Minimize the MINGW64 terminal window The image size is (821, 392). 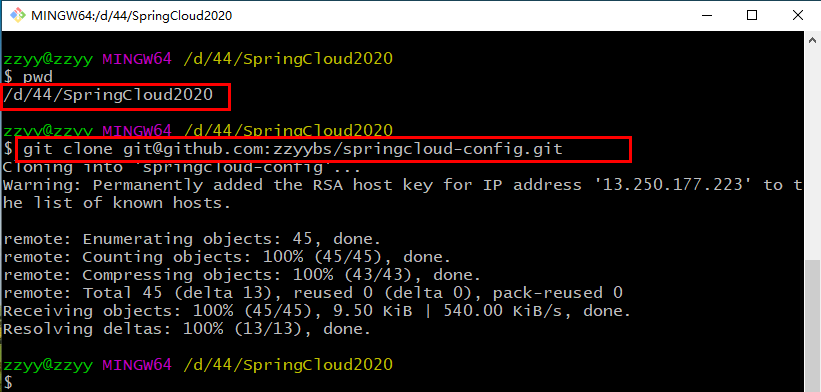(x=706, y=15)
